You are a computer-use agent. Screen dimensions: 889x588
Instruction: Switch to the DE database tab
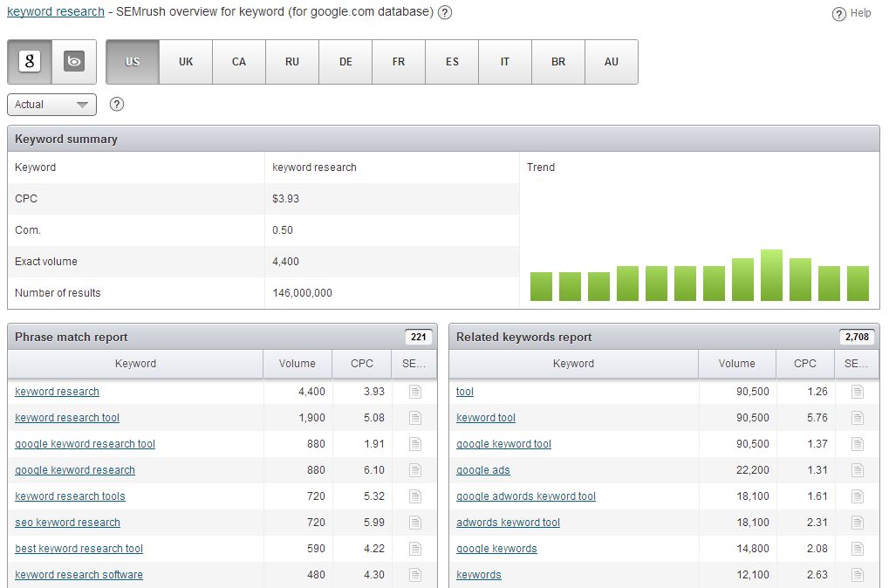point(345,62)
